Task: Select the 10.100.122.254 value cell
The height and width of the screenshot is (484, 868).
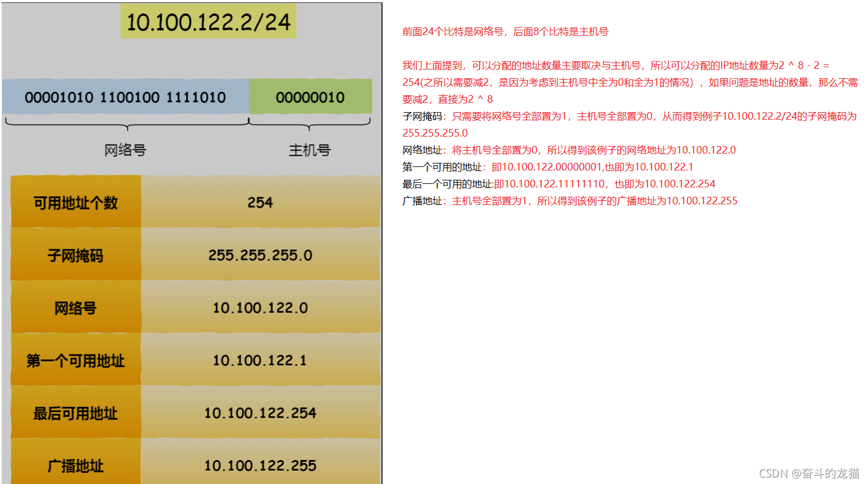Action: tap(261, 412)
